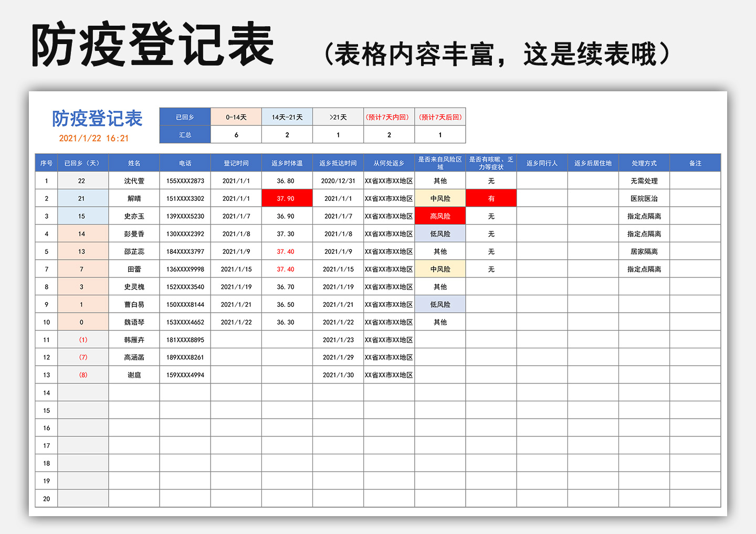Image resolution: width=756 pixels, height=534 pixels.
Task: Click phone number 189XXXX8261
Action: [x=185, y=357]
